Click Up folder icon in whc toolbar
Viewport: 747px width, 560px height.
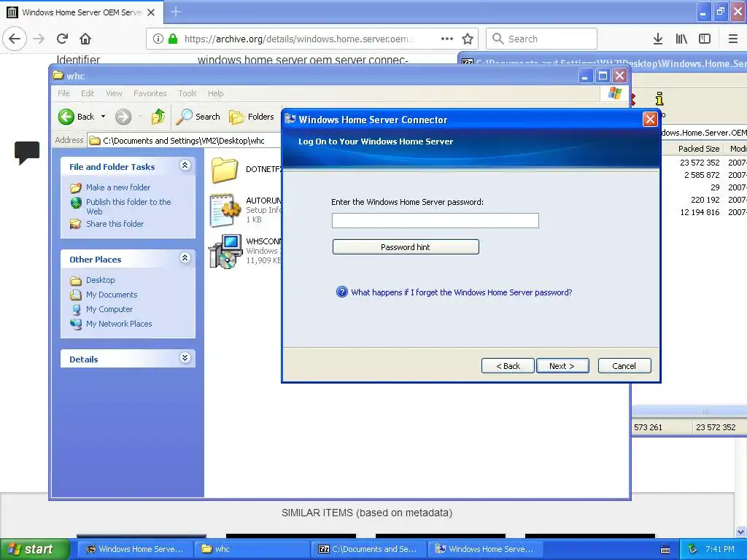tap(158, 116)
